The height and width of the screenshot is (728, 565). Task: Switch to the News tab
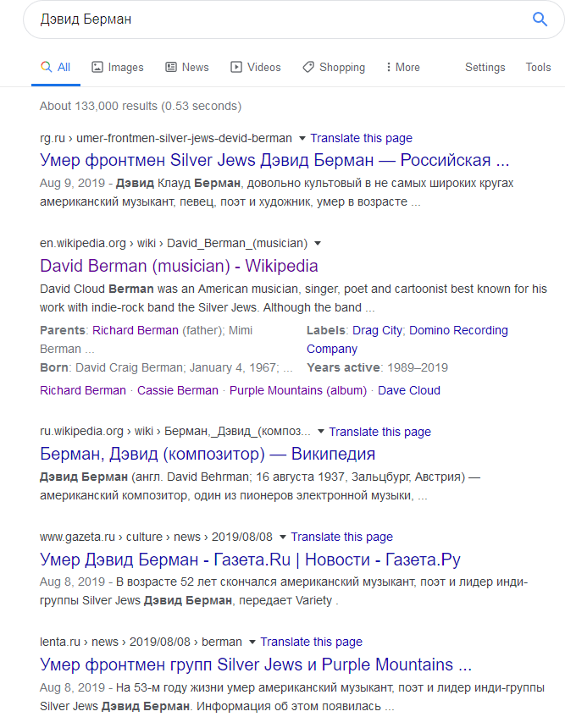tap(186, 67)
